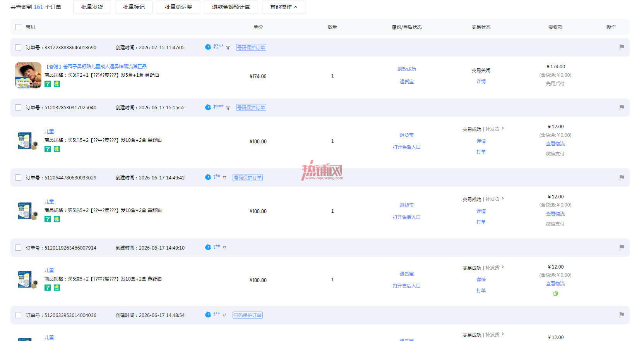The image size is (644, 341).
Task: Flag the order ending in 007914
Action: click(x=622, y=247)
